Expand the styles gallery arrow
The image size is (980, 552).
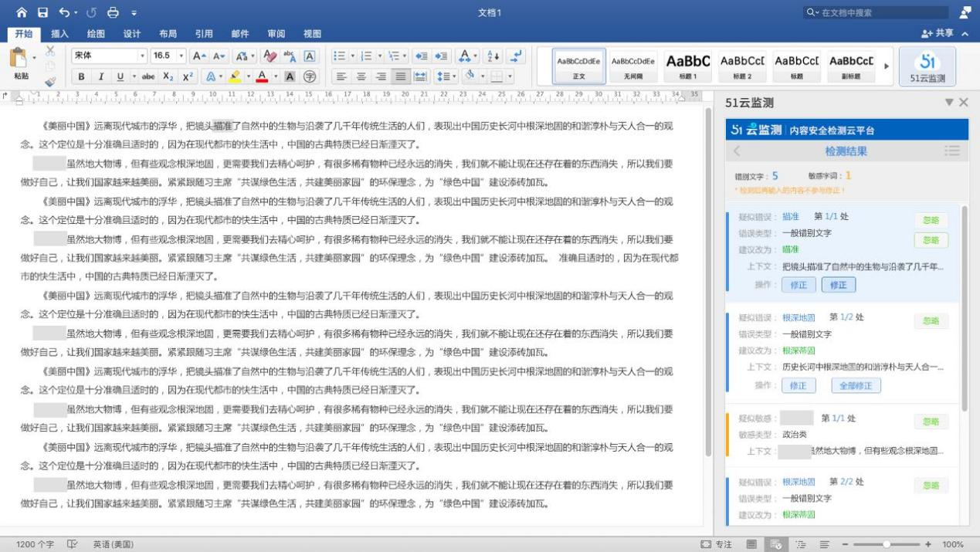click(x=887, y=66)
